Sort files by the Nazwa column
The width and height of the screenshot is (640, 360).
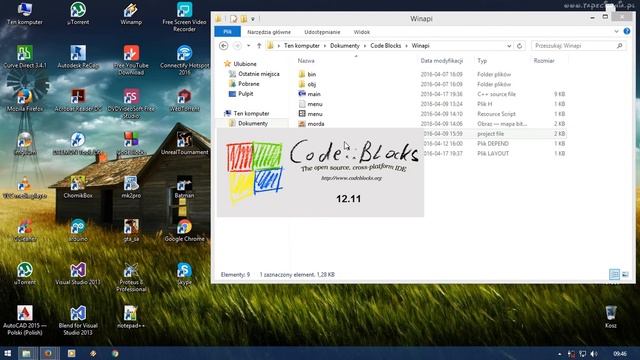[x=306, y=60]
